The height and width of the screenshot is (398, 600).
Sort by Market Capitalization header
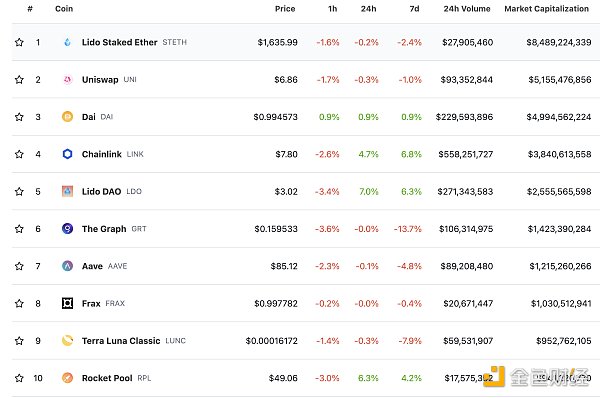point(546,9)
